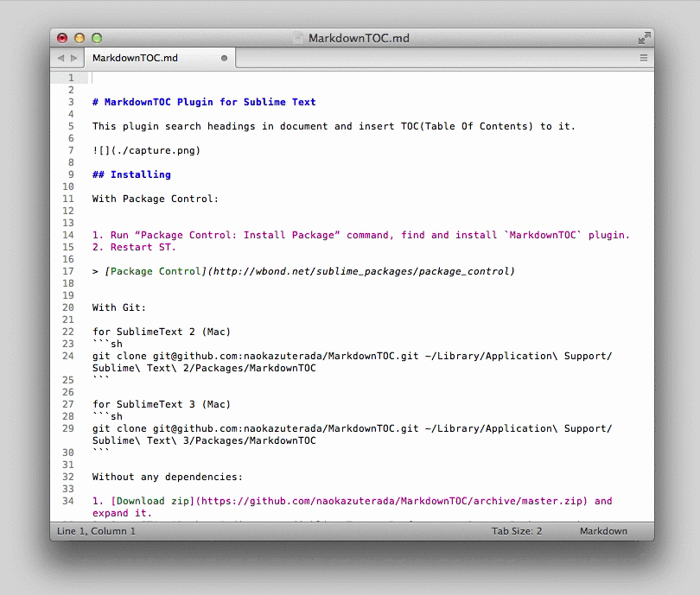Screen dimensions: 700x595
Task: Click the master.zip GitHub URL
Action: click(x=391, y=501)
